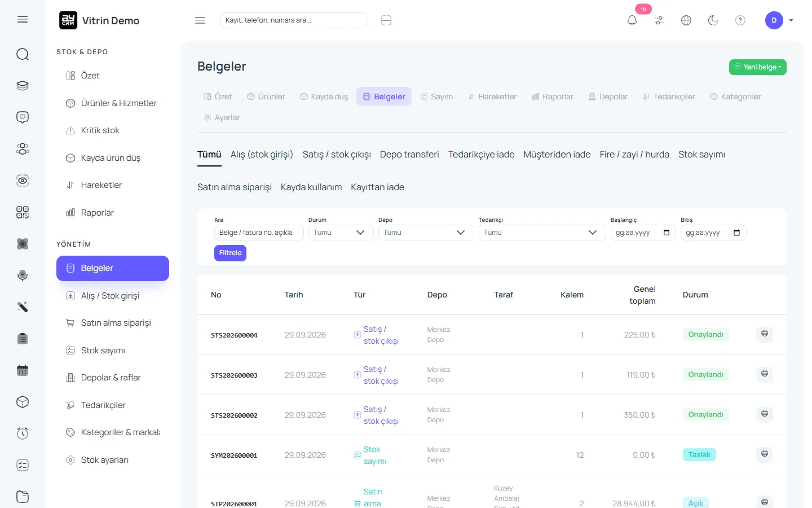This screenshot has width=812, height=508.
Task: Open the checklist icon in left rail
Action: 23,465
